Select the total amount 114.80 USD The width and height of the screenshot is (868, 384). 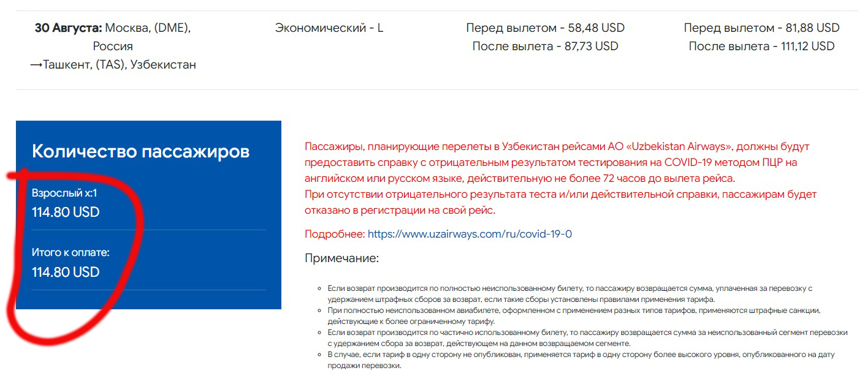click(66, 272)
